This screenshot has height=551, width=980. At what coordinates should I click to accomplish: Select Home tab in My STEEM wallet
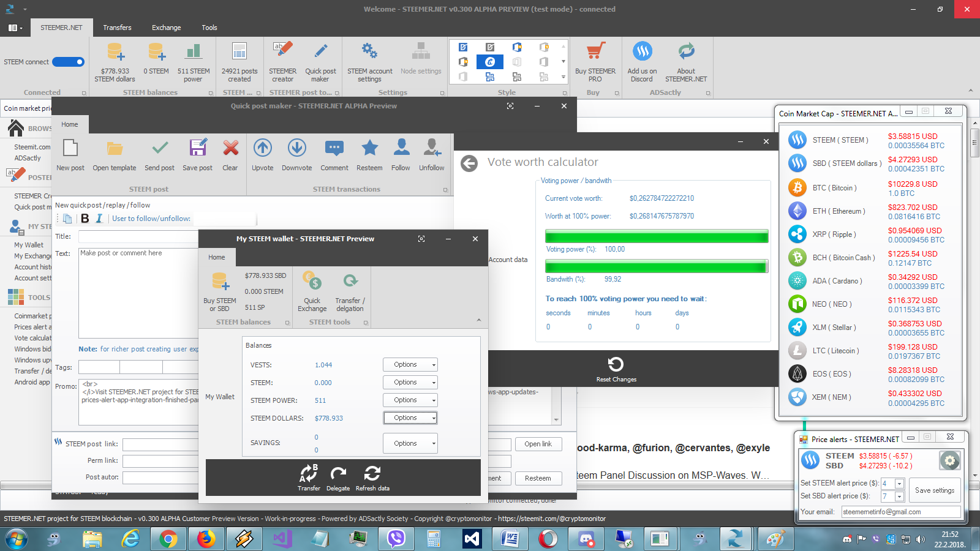[217, 257]
